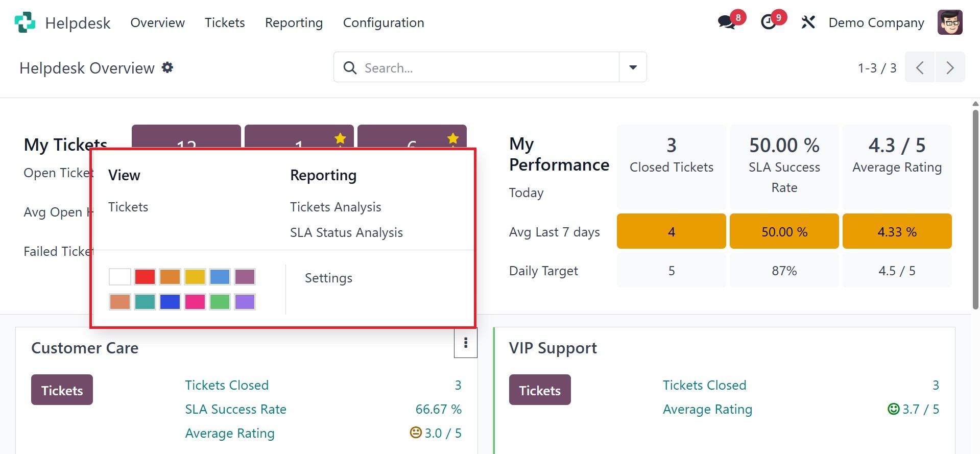The width and height of the screenshot is (980, 454).
Task: Click the Customer Care three-dot menu
Action: click(465, 343)
